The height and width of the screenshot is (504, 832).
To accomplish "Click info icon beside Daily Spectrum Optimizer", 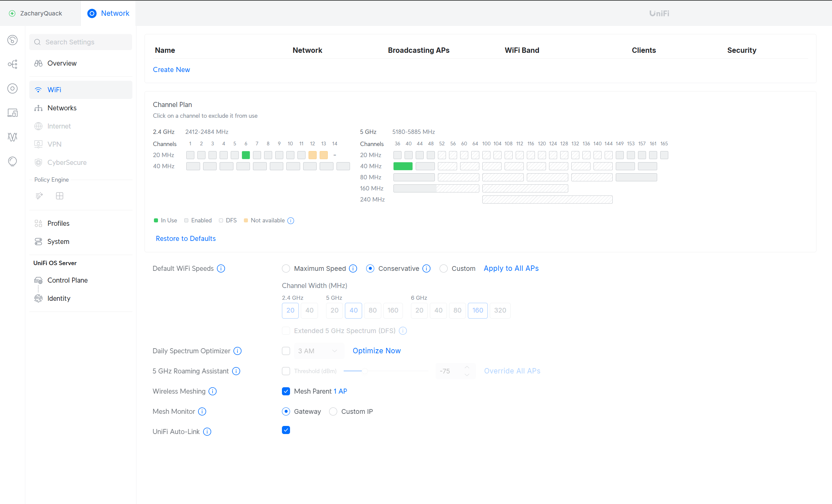I will pyautogui.click(x=238, y=351).
